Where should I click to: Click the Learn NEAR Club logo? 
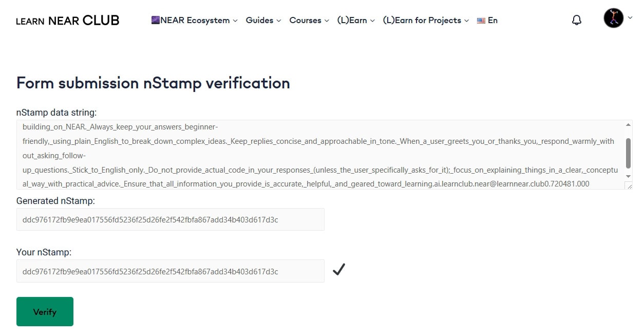tap(68, 21)
